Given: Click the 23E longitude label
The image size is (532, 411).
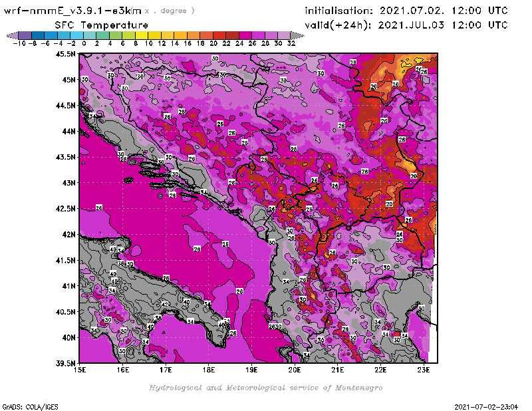Looking at the screenshot, I should (424, 370).
